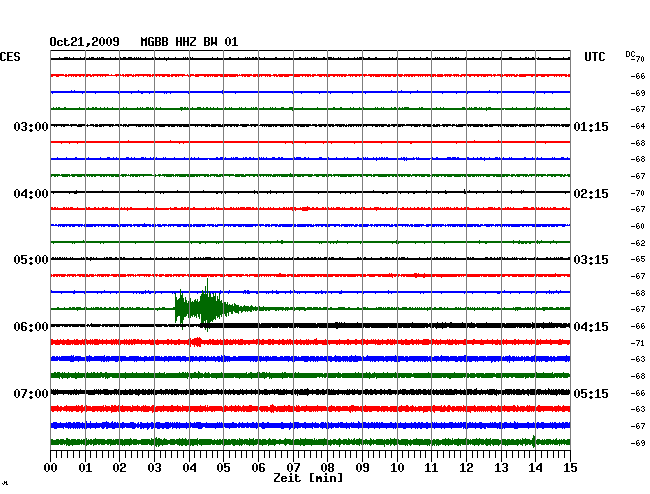The height and width of the screenshot is (494, 650).
Task: Click the 05:15 UTC time label
Action: click(x=591, y=393)
